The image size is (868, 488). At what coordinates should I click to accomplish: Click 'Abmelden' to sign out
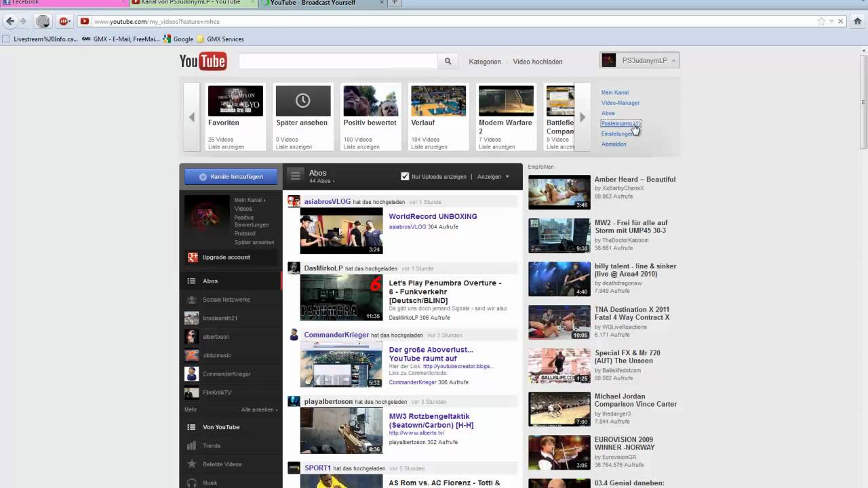614,144
